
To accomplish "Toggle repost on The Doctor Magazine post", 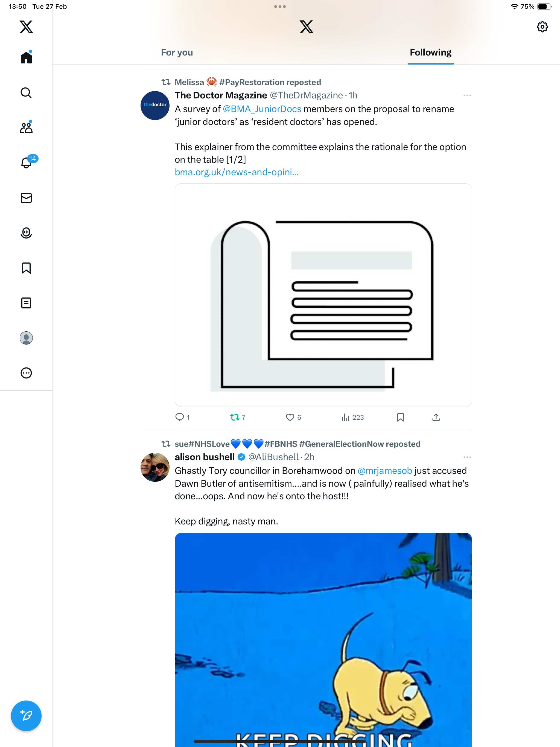I will (x=238, y=418).
